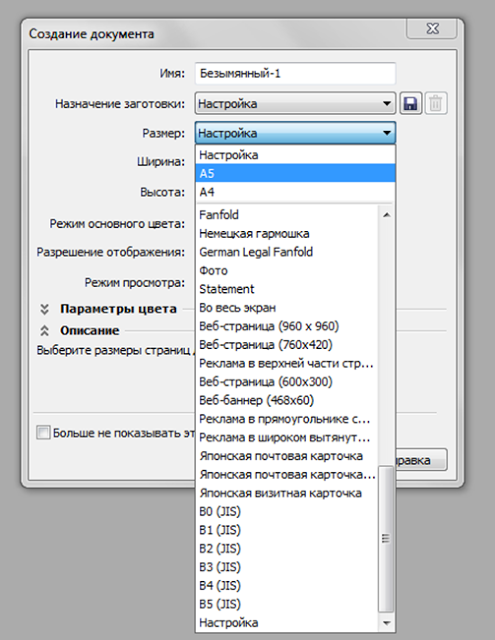Screen dimensions: 495x640
Task: Enable the Больше не показывать checkbox
Action: [x=43, y=432]
